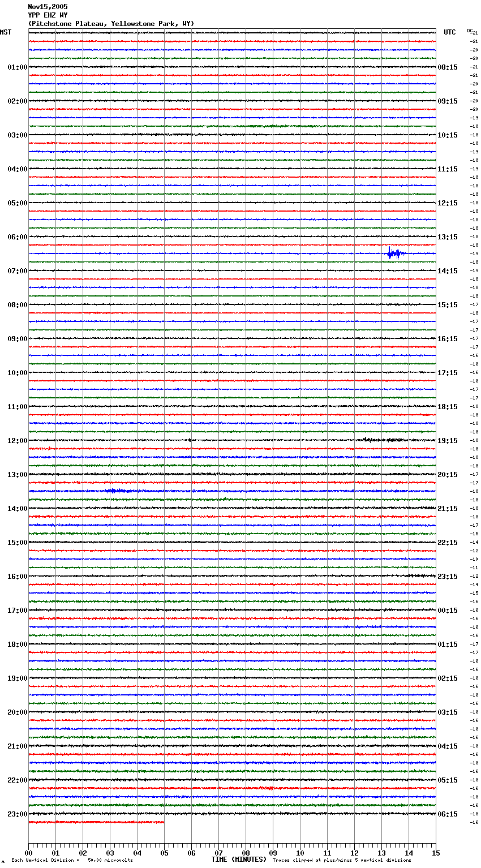481x868 pixels.
Task: Select the 23:00 MST time label
Action: (18, 814)
